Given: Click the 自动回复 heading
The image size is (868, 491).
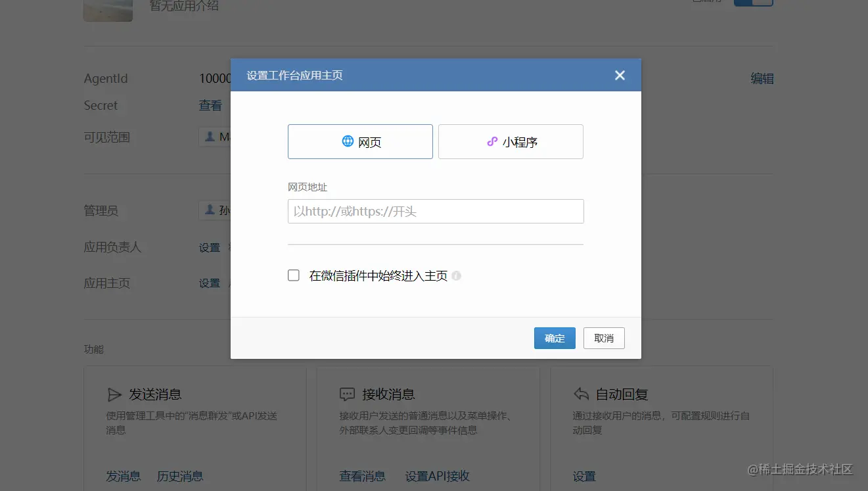Looking at the screenshot, I should (622, 394).
